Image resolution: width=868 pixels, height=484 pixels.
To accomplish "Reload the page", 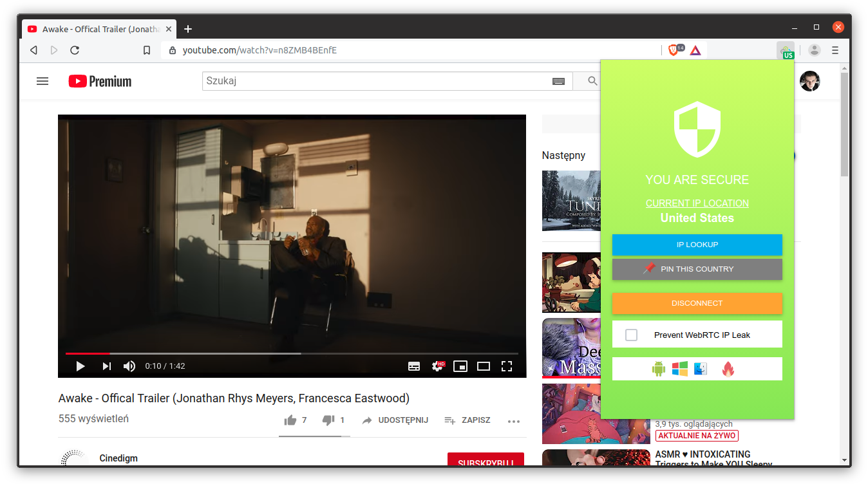I will [x=75, y=50].
